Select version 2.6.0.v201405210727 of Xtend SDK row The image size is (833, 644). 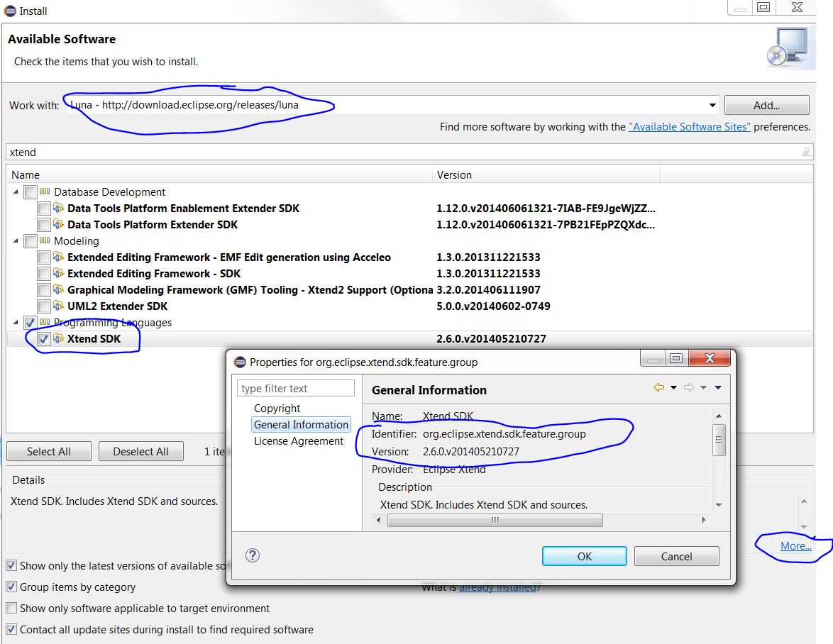tap(491, 339)
